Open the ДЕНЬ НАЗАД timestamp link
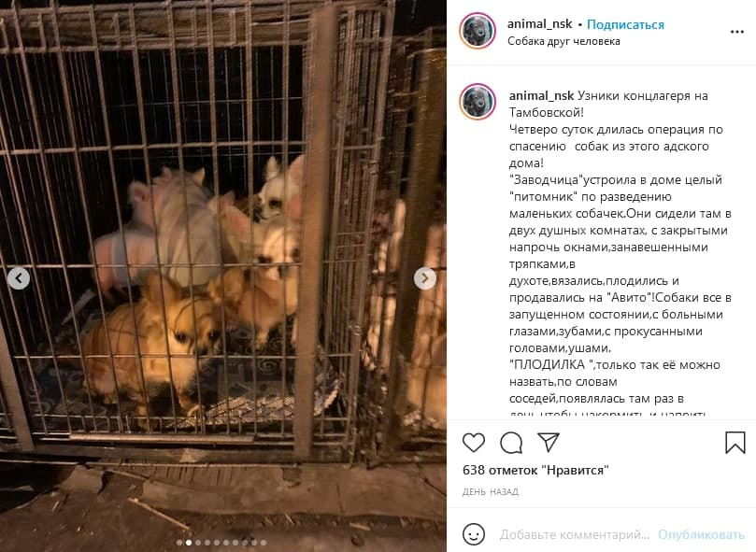This screenshot has height=552, width=756. 491,491
